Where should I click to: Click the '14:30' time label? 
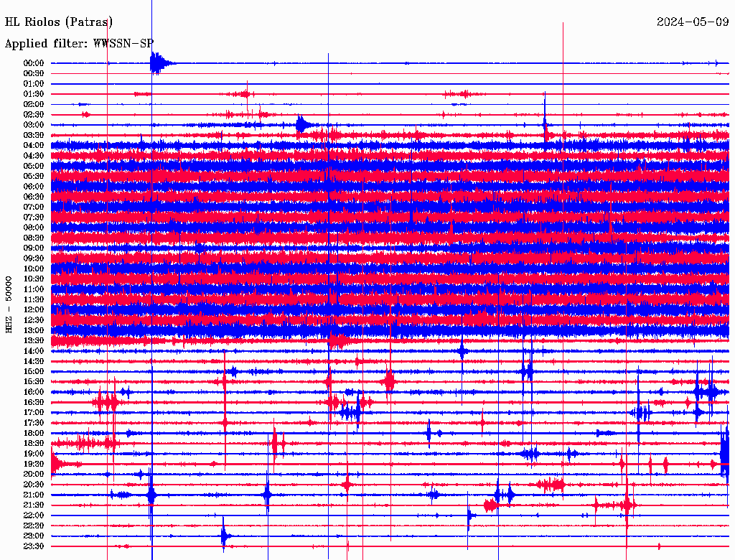(34, 362)
